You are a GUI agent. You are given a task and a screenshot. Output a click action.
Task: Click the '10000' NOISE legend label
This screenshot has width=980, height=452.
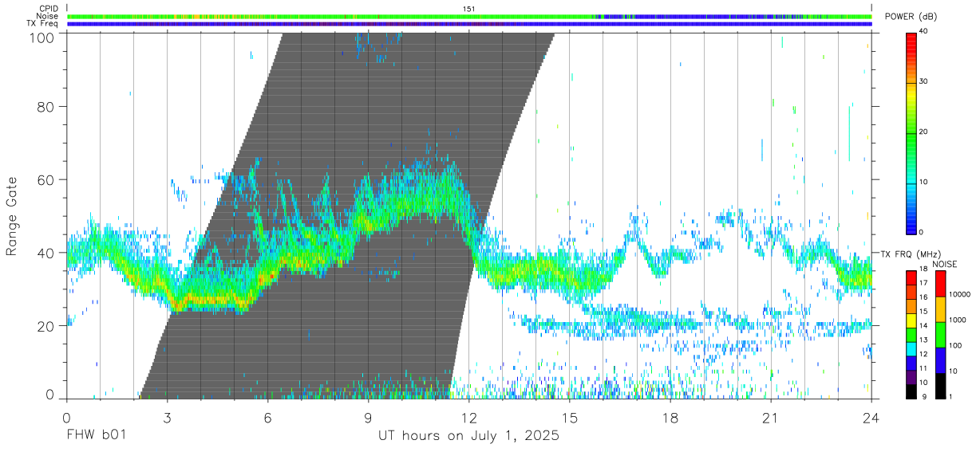click(x=959, y=294)
